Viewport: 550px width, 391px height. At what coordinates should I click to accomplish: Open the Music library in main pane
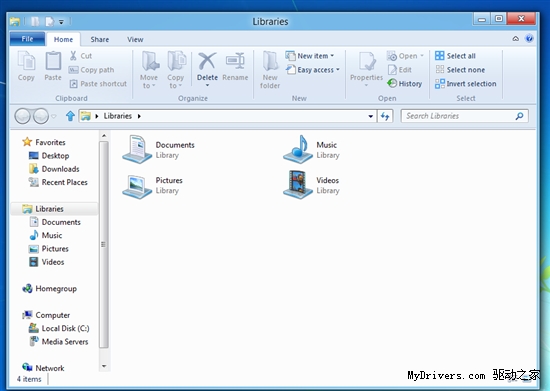point(311,150)
